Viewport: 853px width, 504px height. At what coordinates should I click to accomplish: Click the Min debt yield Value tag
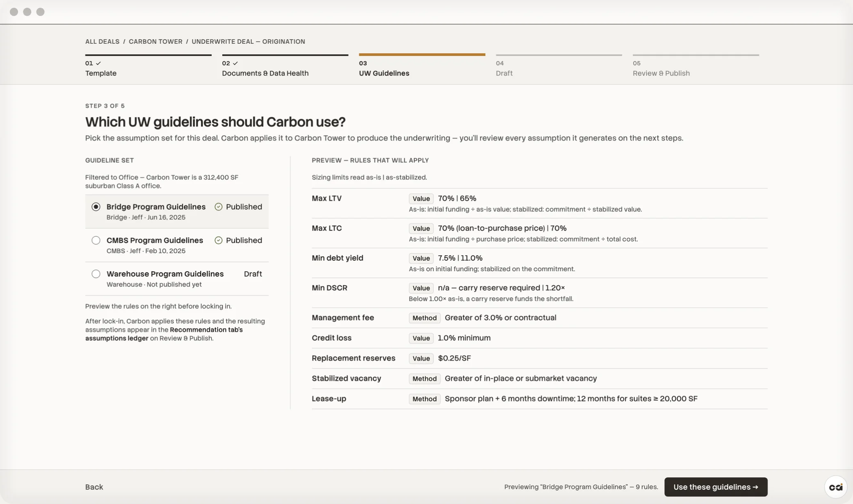coord(421,259)
